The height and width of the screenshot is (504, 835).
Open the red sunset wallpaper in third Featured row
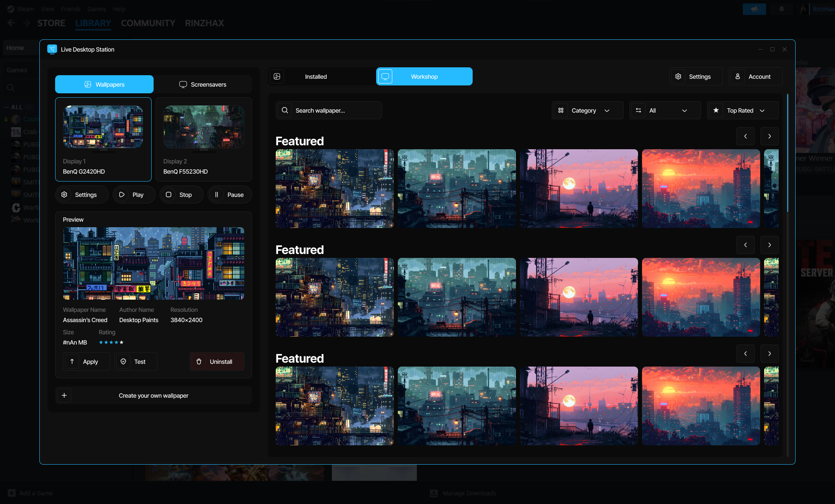pos(701,406)
